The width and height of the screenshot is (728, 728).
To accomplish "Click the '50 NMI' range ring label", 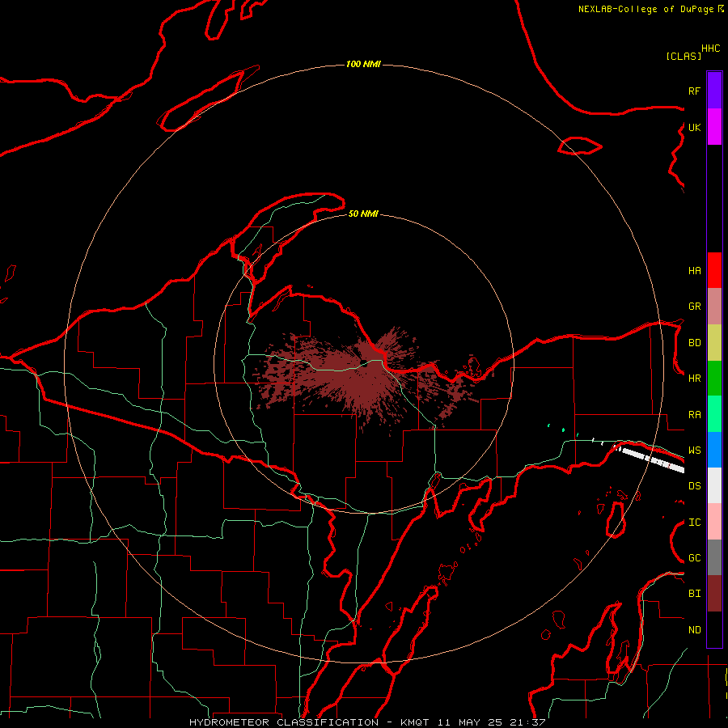I will (363, 214).
